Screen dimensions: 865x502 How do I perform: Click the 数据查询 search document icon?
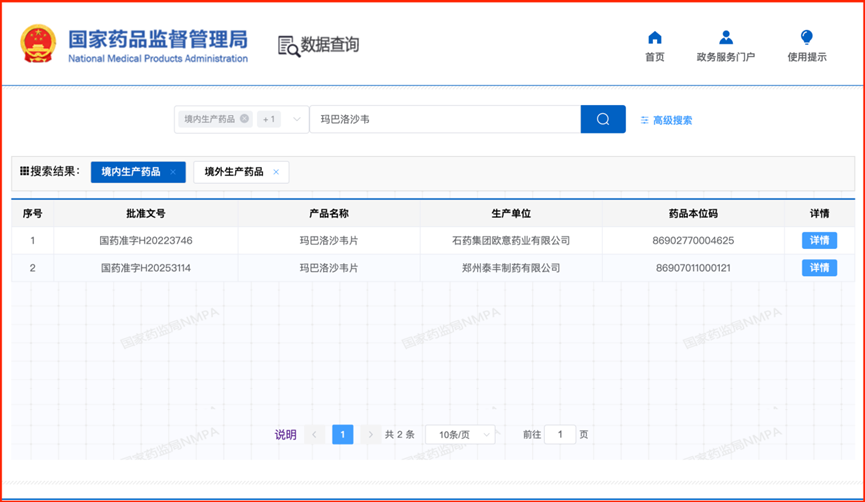click(289, 46)
